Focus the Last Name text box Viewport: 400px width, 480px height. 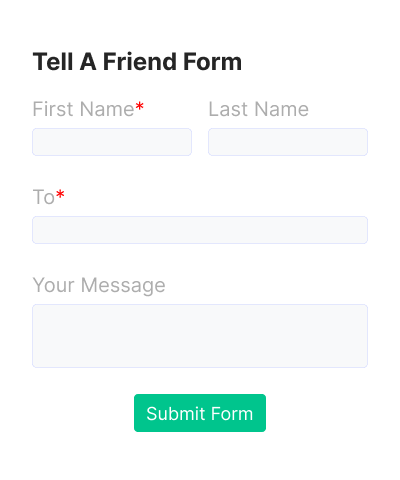[x=288, y=142]
